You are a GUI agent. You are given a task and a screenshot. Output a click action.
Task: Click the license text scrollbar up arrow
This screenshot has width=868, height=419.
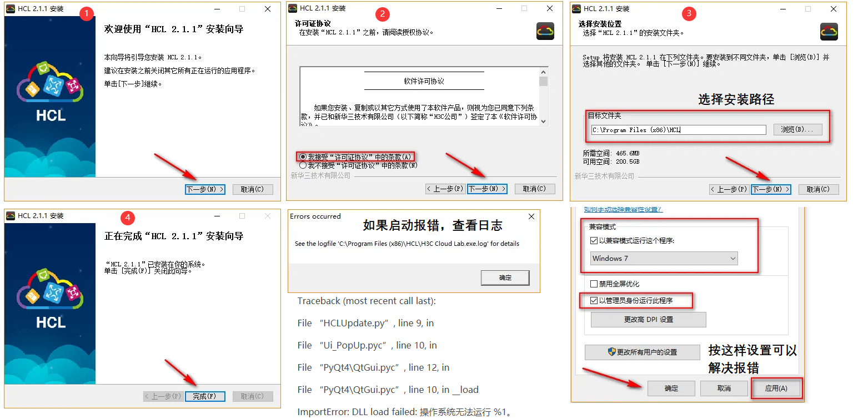pos(543,72)
